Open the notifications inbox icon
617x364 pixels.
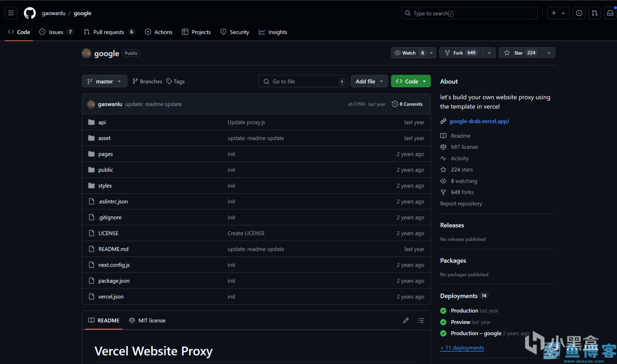tap(610, 13)
